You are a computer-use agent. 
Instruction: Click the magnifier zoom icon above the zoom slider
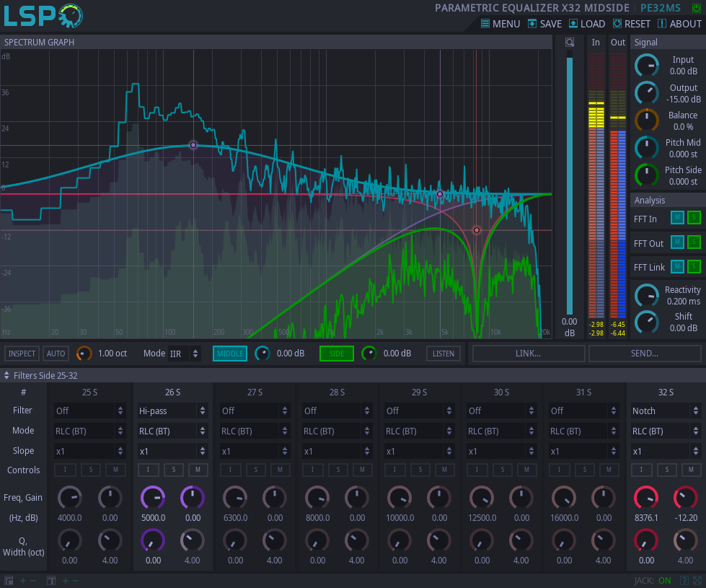570,43
